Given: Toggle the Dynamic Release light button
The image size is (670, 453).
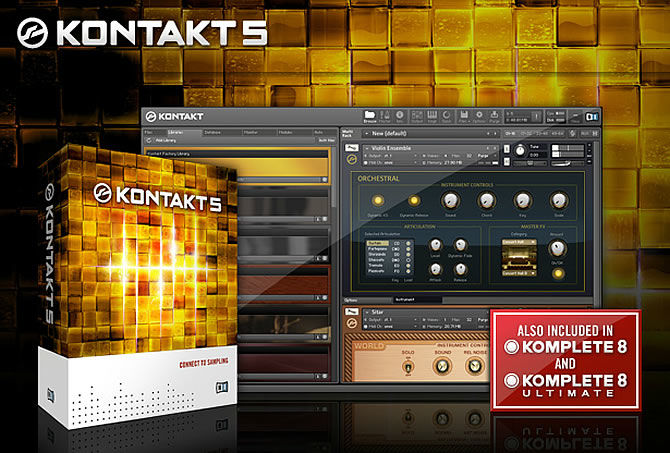Looking at the screenshot, I should tap(413, 200).
